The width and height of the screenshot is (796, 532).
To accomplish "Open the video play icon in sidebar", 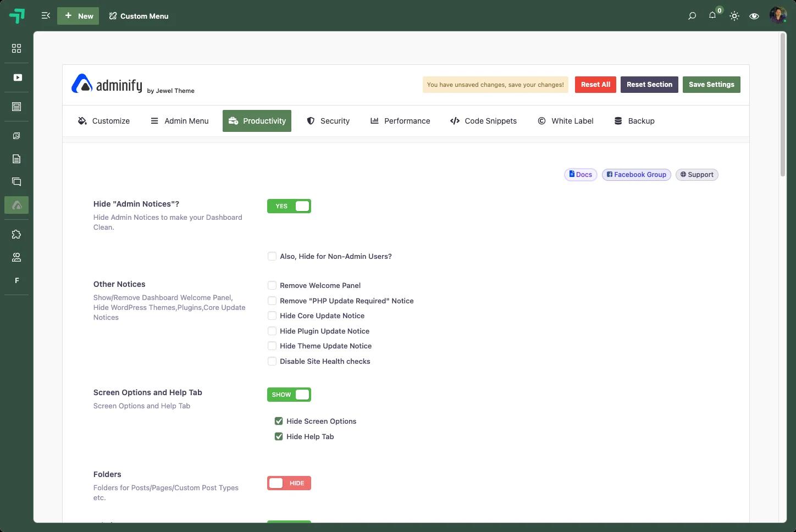I will coord(17,77).
